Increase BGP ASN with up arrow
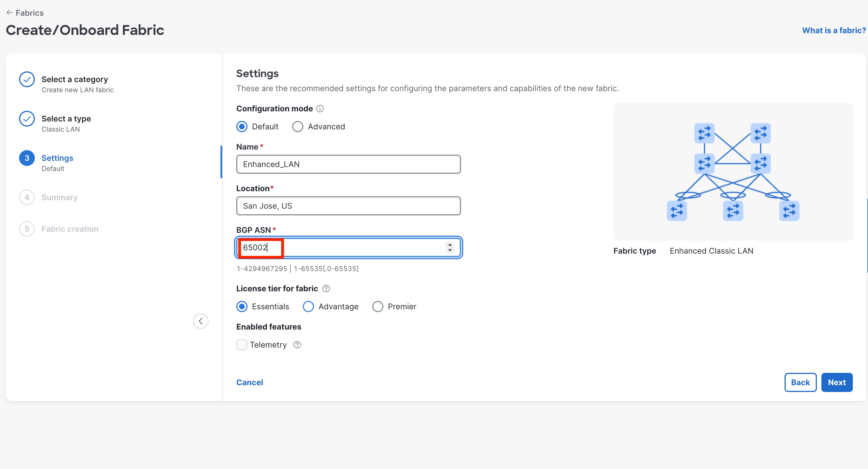This screenshot has width=868, height=469. tap(450, 244)
